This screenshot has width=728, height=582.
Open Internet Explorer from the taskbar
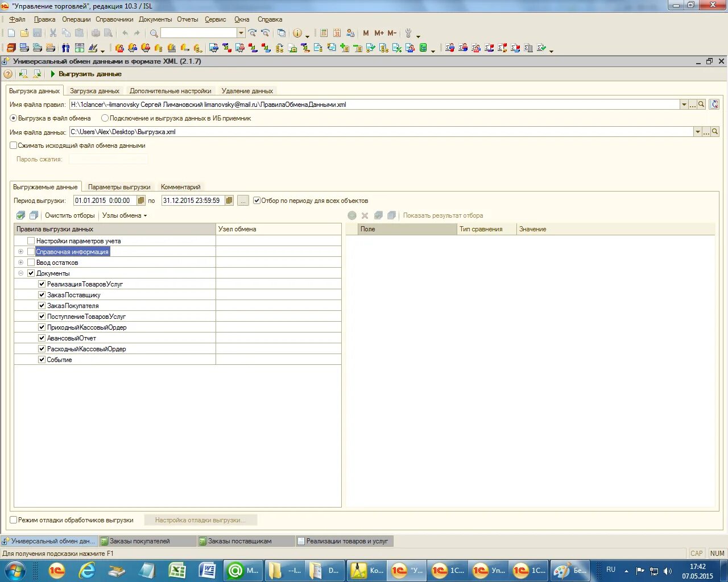pos(87,570)
